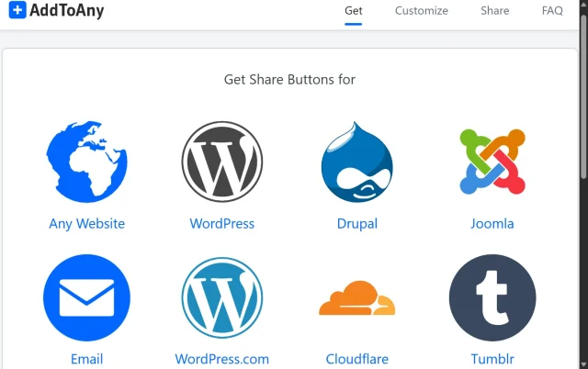Open the FAQ tab
588x369 pixels.
552,10
